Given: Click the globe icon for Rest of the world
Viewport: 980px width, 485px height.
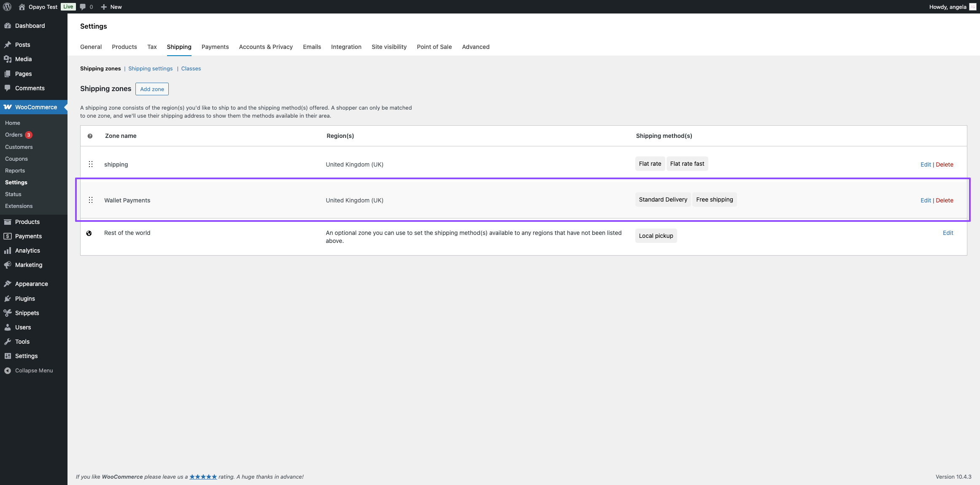Looking at the screenshot, I should 89,233.
